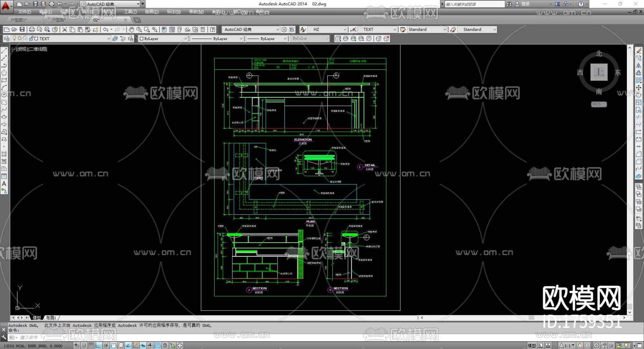Click the Save icon in quick access bar
This screenshot has height=349, width=644.
pyautogui.click(x=35, y=4)
